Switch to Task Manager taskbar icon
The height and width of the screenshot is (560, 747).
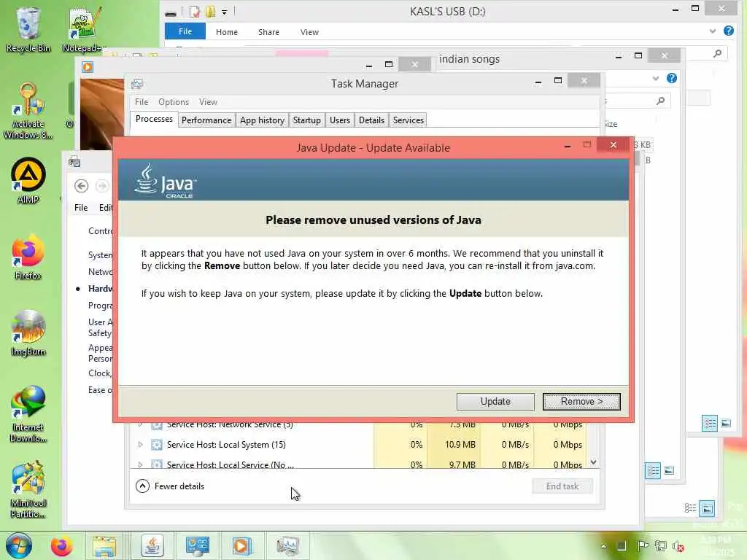point(287,545)
